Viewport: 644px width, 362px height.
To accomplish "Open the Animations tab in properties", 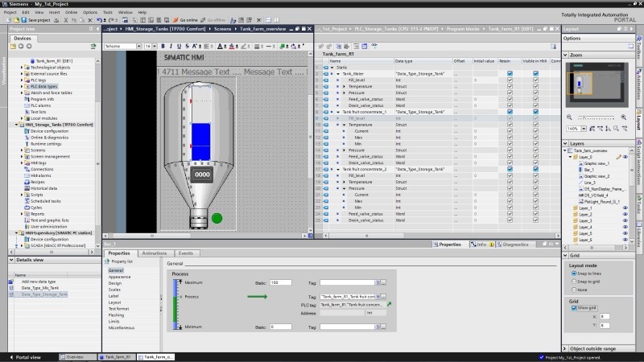I will pyautogui.click(x=155, y=253).
